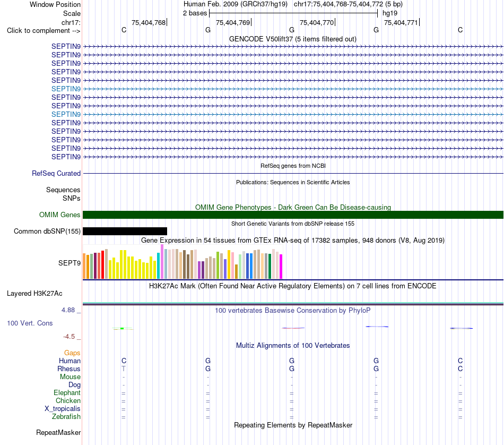
Task: Click the chr17: label in the ruler
Action: tap(71, 22)
